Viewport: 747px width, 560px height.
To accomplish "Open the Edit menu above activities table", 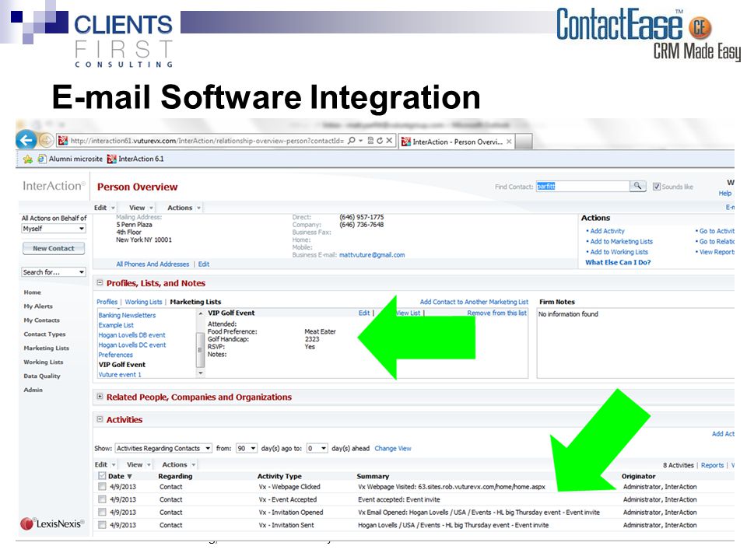I will (105, 464).
